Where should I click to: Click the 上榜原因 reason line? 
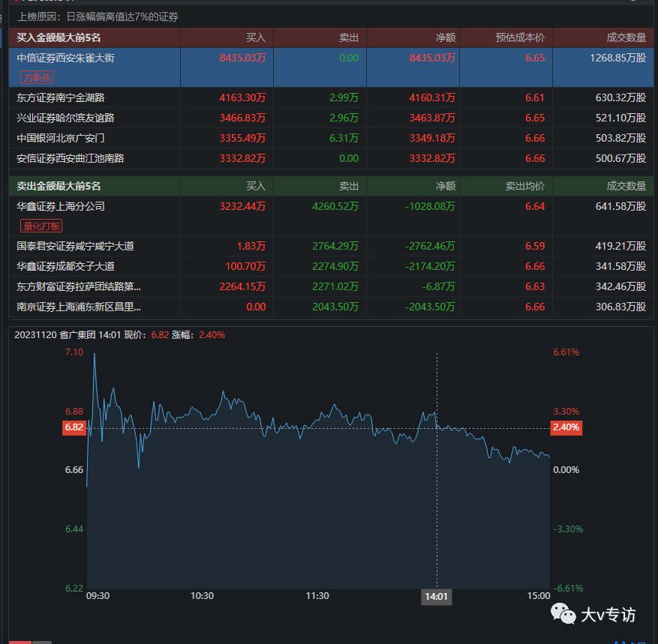[x=98, y=16]
